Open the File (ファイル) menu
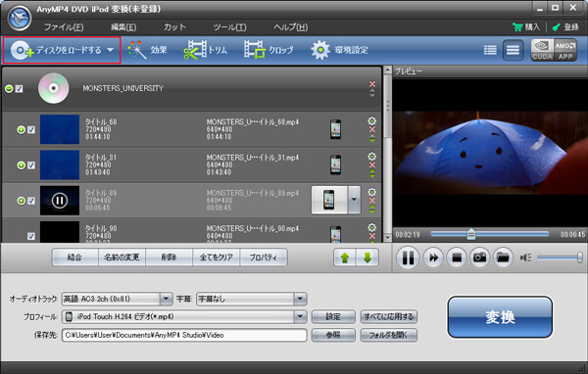588x374 pixels. [64, 27]
